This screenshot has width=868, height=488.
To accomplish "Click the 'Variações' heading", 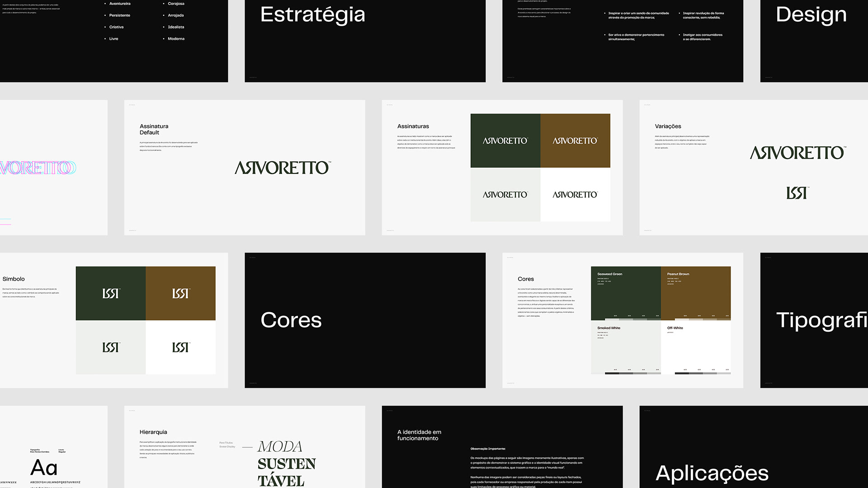I will point(668,127).
